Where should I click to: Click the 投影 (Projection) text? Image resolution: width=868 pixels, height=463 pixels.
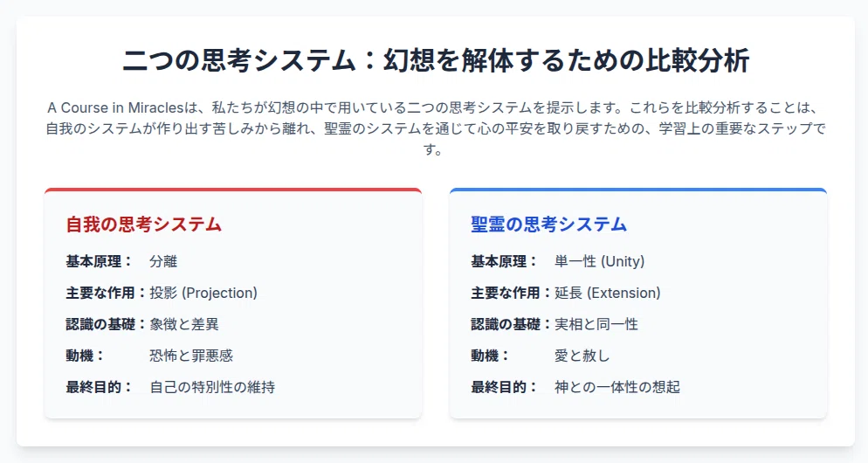click(203, 293)
